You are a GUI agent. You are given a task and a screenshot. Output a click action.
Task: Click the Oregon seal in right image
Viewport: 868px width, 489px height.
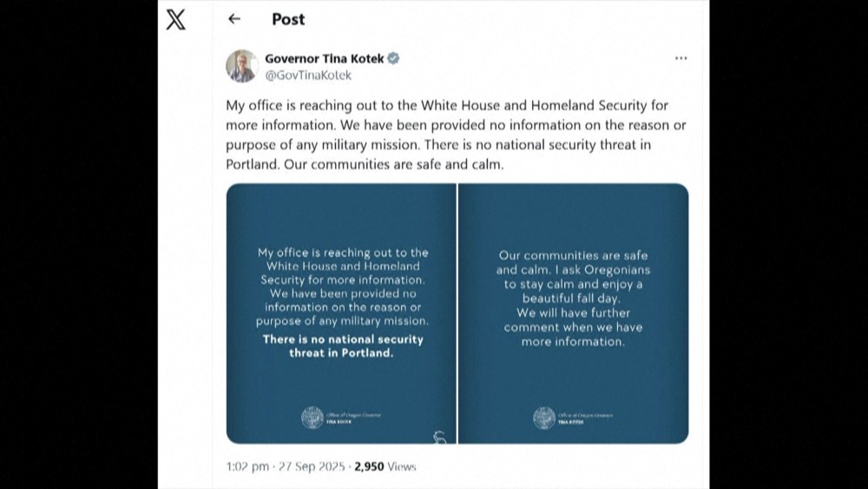click(x=544, y=418)
